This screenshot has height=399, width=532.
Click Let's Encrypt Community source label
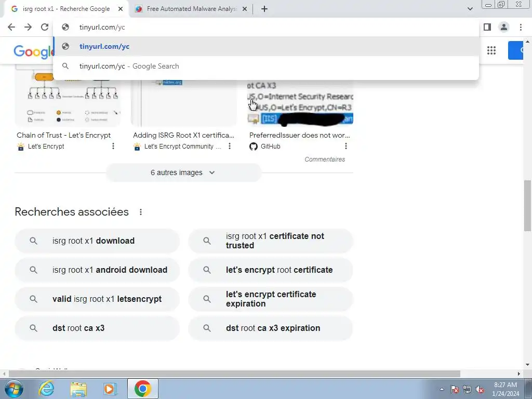pos(182,147)
